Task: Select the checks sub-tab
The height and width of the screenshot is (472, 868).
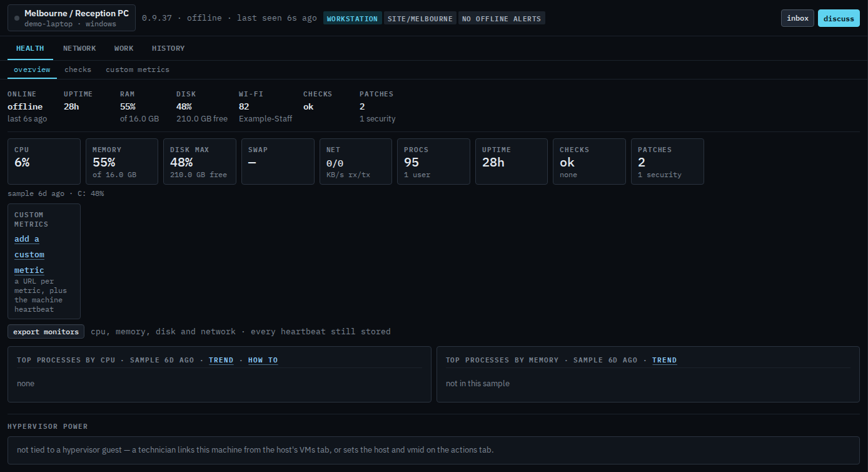Action: pos(78,69)
